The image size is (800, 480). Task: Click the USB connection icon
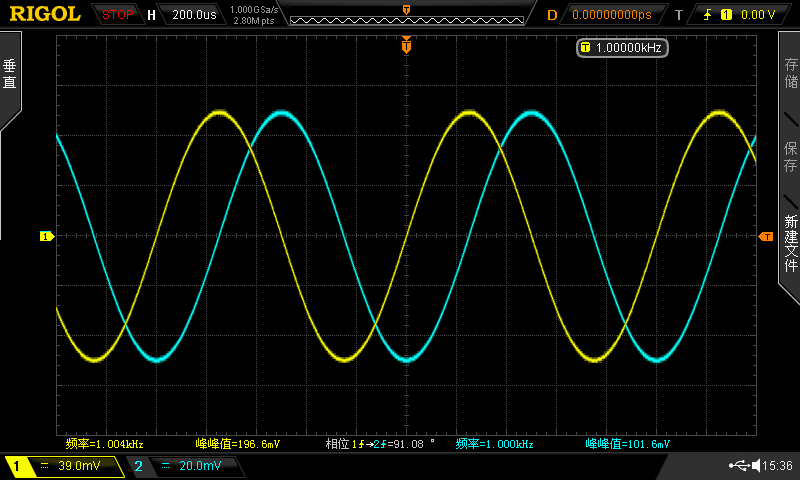click(739, 465)
